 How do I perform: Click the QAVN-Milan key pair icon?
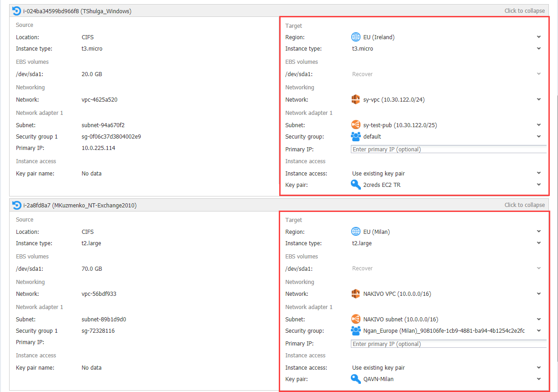pyautogui.click(x=356, y=379)
